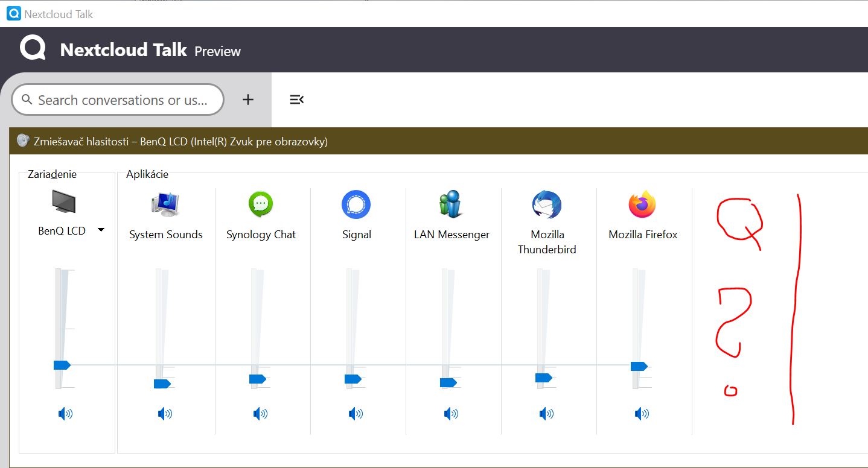This screenshot has height=468, width=868.
Task: Click the speaker icon in the mixer title bar
Action: (x=23, y=141)
